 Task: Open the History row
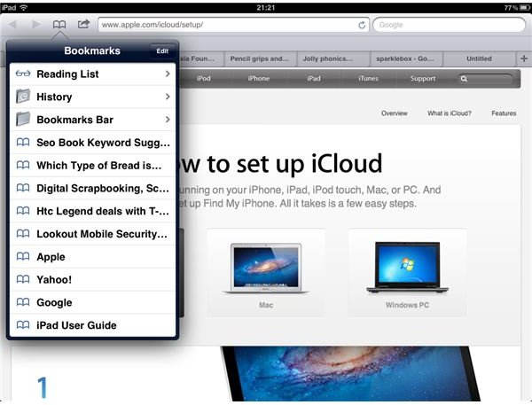pyautogui.click(x=92, y=97)
